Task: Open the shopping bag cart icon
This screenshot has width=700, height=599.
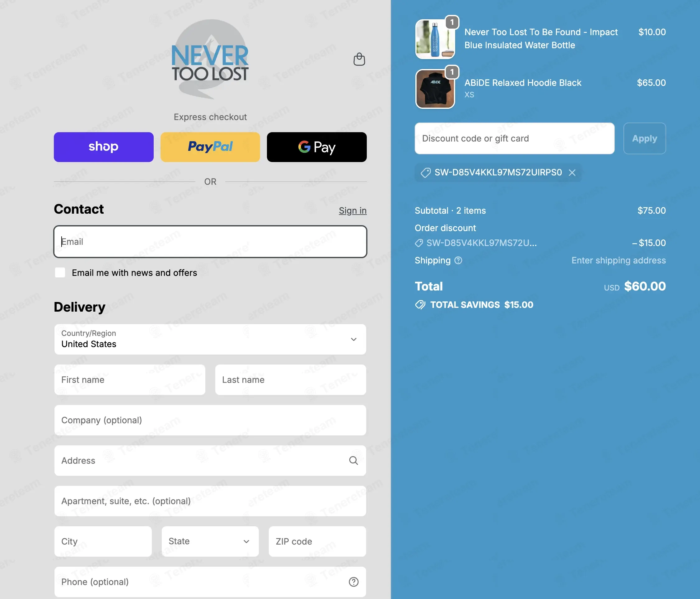Action: (x=359, y=59)
